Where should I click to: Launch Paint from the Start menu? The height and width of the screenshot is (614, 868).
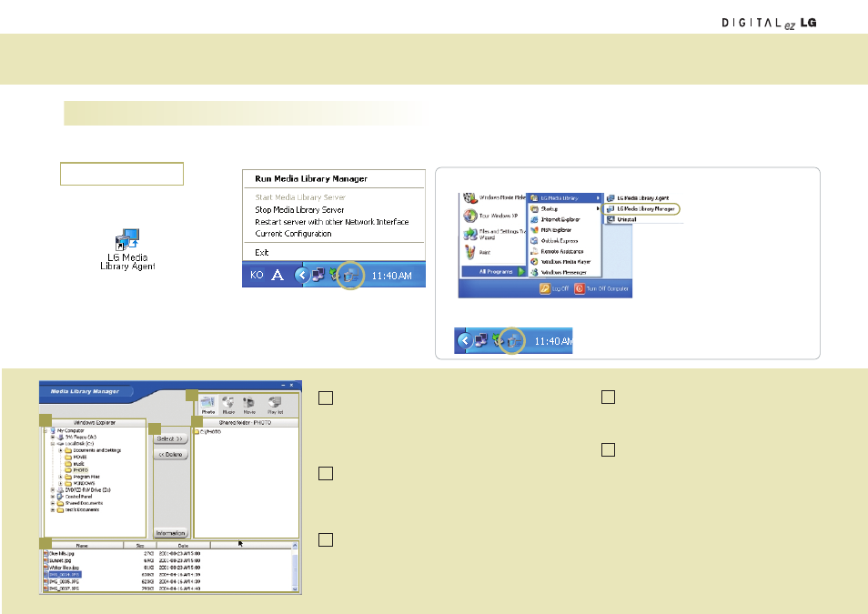(x=478, y=253)
